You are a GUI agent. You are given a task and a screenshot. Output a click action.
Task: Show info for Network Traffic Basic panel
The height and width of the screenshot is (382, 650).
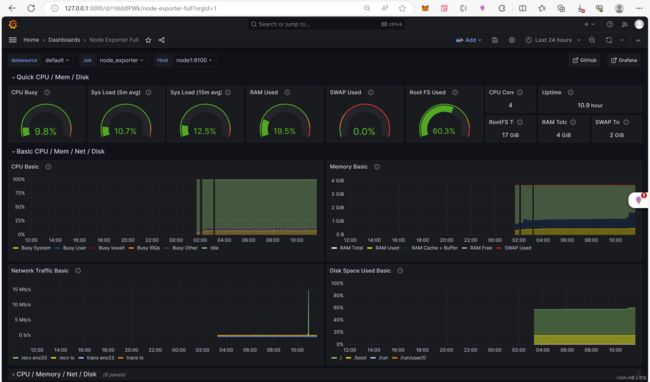click(x=78, y=271)
